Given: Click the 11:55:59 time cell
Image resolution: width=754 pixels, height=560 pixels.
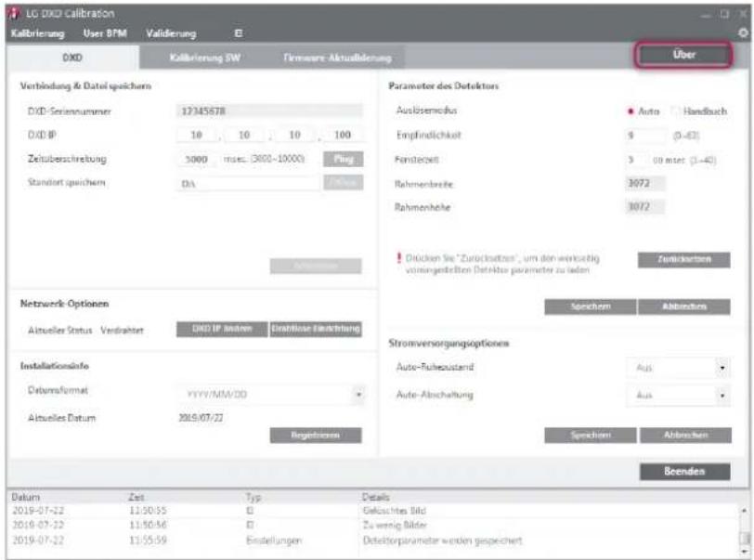Looking at the screenshot, I should [x=149, y=540].
